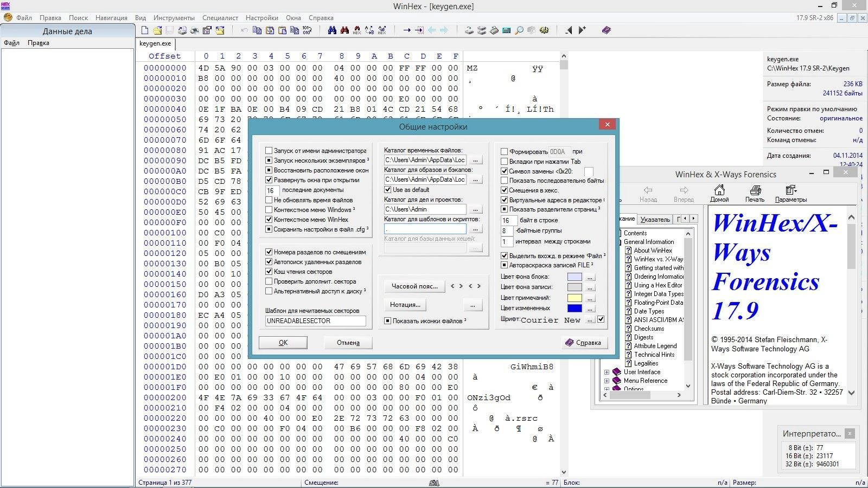This screenshot has height=488, width=868.
Task: Click first left arrow beside Часовой пояс
Action: [x=452, y=286]
